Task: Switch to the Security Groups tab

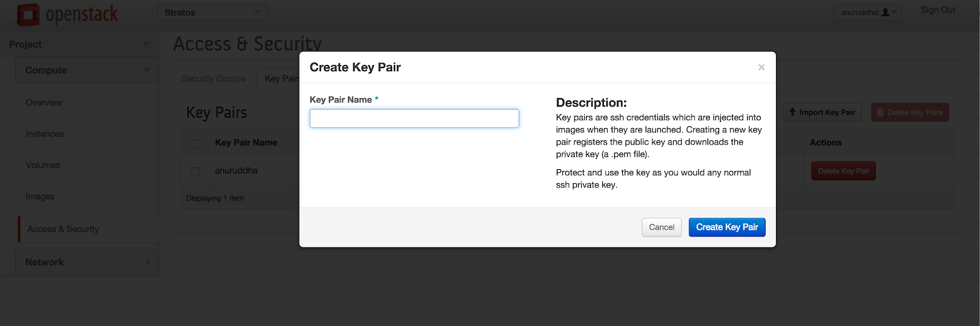Action: coord(214,78)
